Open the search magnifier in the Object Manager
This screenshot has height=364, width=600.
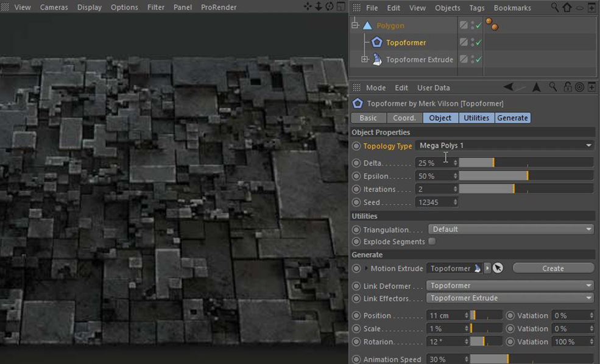click(554, 7)
